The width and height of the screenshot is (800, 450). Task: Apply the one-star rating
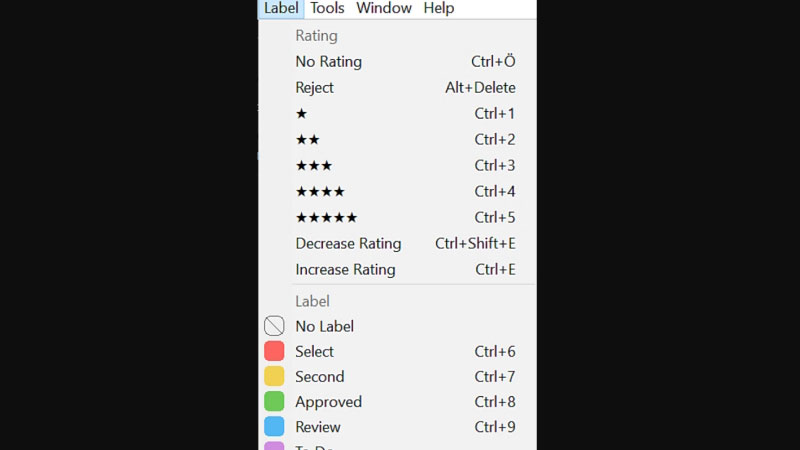coord(302,114)
